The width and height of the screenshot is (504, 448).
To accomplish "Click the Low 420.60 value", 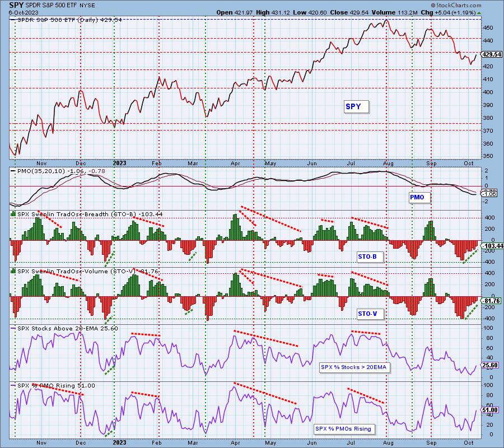I will click(310, 12).
